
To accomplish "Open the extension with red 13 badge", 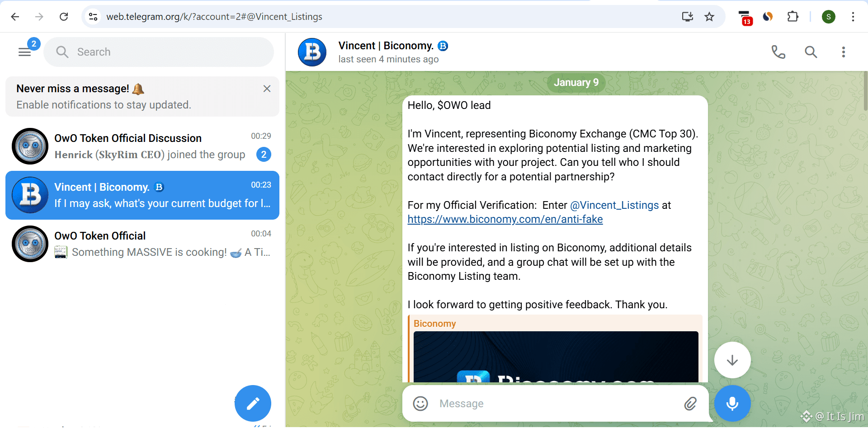I will (745, 18).
